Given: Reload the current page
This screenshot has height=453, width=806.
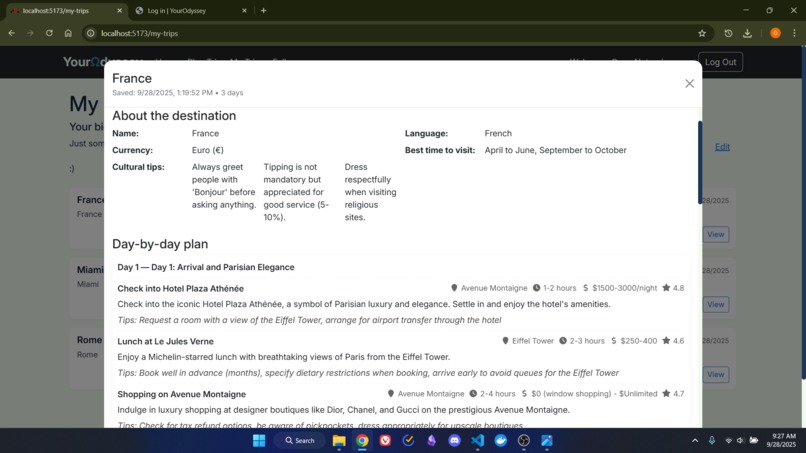Looking at the screenshot, I should click(x=49, y=33).
